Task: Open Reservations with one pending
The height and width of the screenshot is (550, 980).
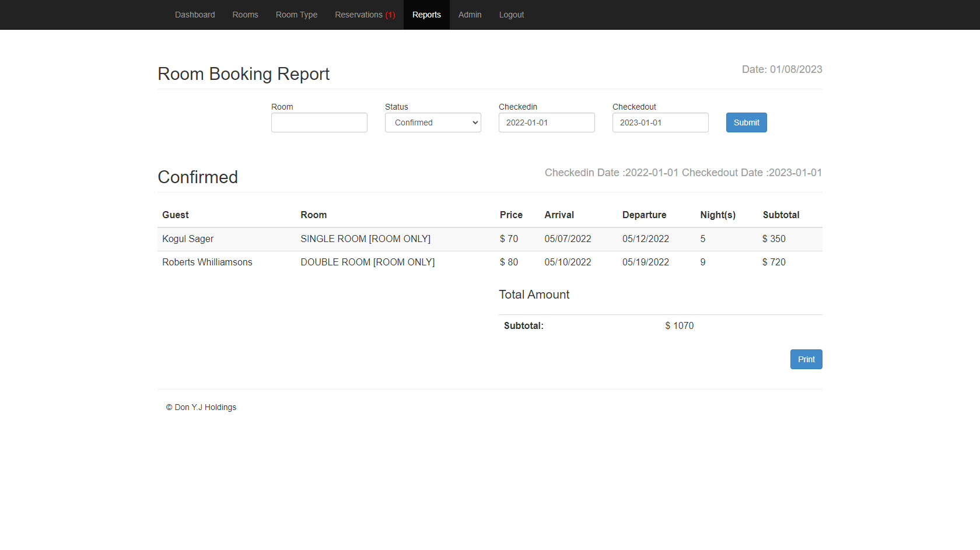Action: (x=365, y=15)
